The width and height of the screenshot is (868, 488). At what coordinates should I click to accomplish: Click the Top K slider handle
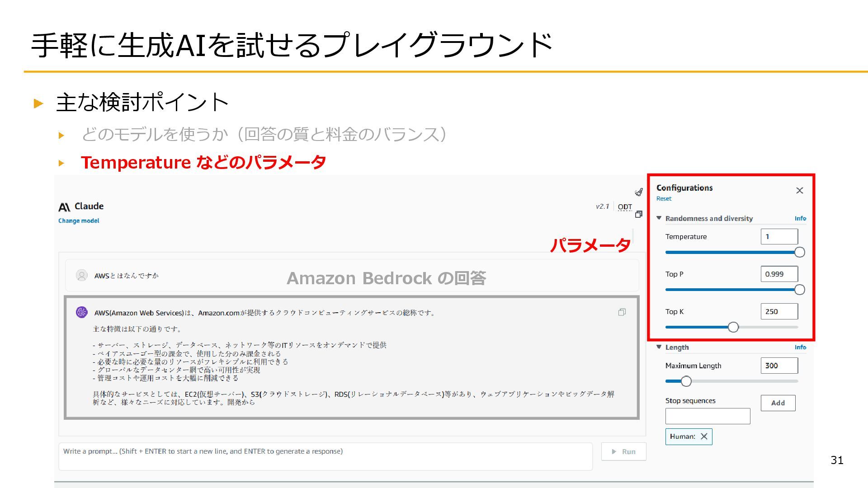pos(733,327)
